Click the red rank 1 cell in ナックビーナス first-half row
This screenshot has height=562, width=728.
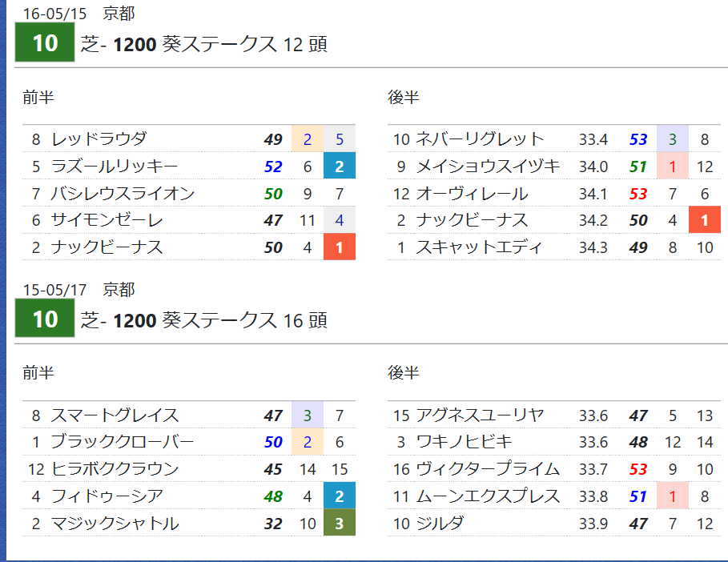pyautogui.click(x=340, y=247)
